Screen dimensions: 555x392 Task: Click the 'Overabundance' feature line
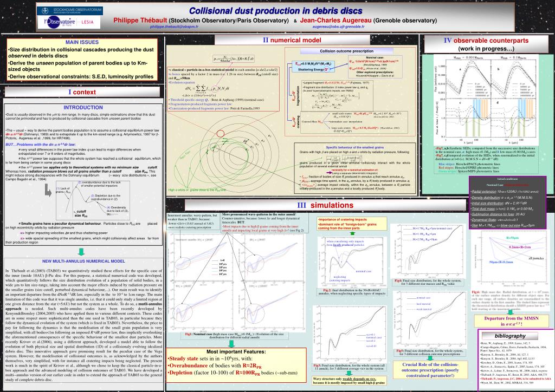point(215,365)
